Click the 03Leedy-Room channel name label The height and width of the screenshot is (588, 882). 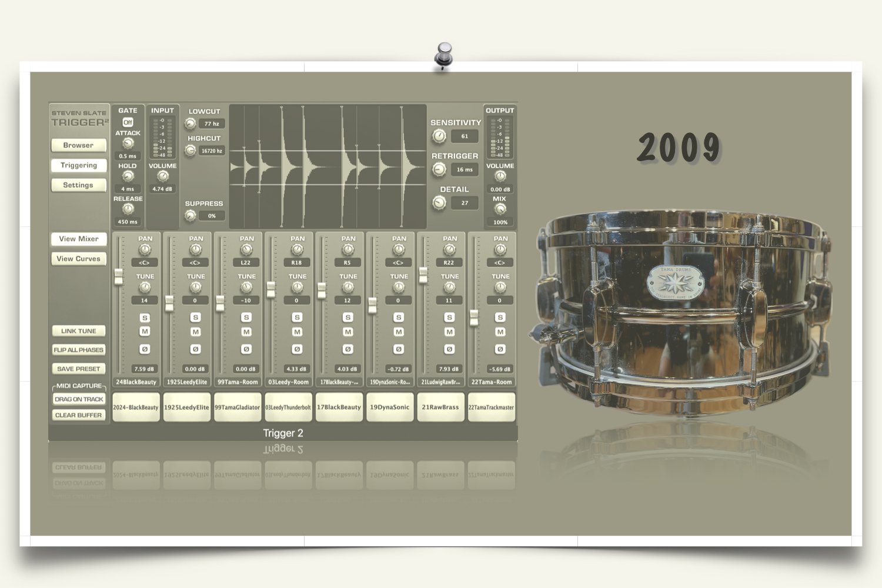point(289,382)
